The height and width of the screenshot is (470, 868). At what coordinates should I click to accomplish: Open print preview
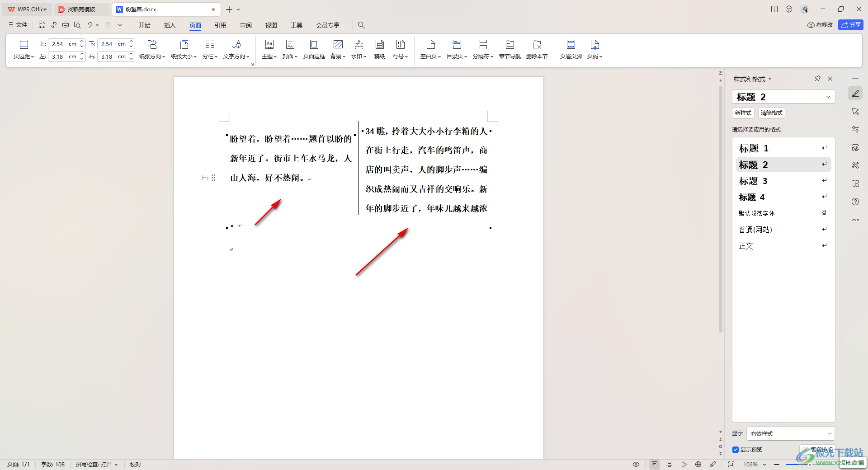pos(77,25)
